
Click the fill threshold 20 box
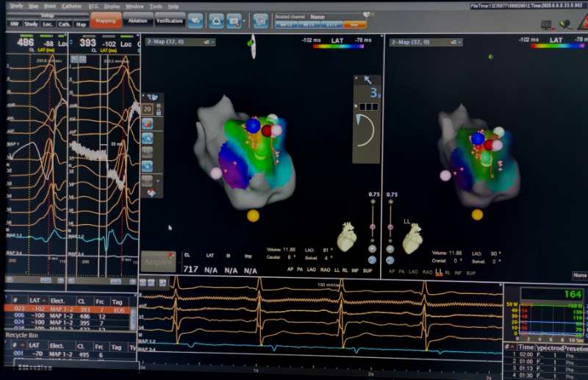click(x=148, y=110)
